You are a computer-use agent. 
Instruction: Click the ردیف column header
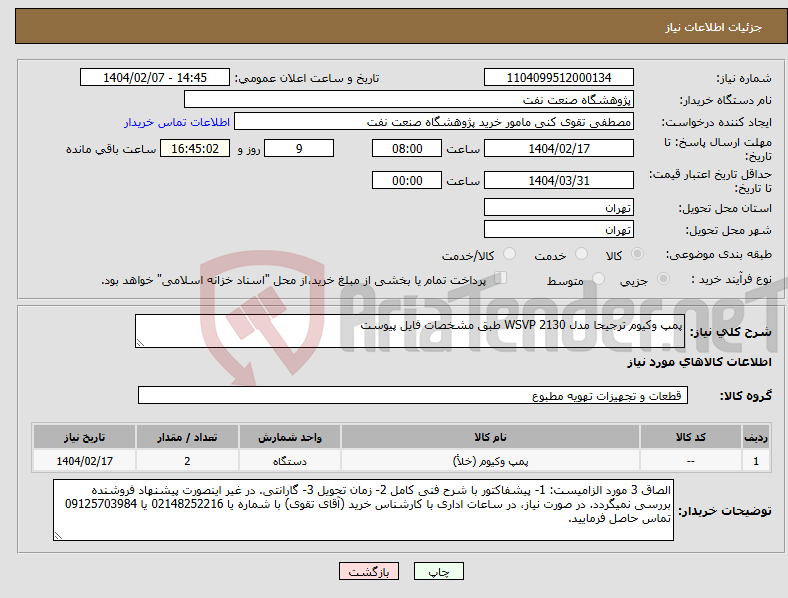[756, 437]
